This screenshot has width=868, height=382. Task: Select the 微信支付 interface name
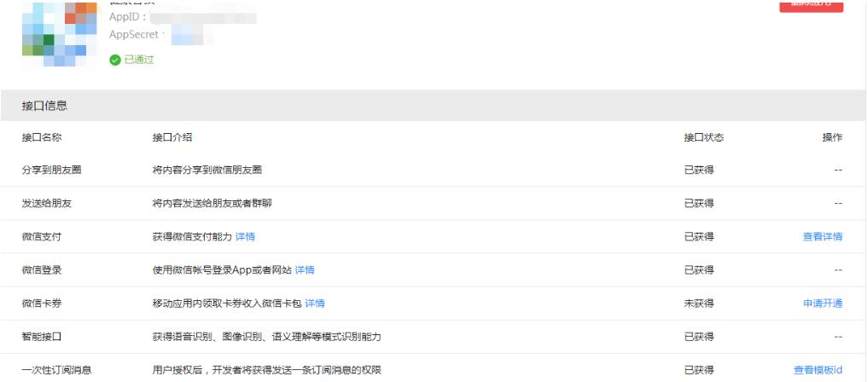tap(42, 236)
